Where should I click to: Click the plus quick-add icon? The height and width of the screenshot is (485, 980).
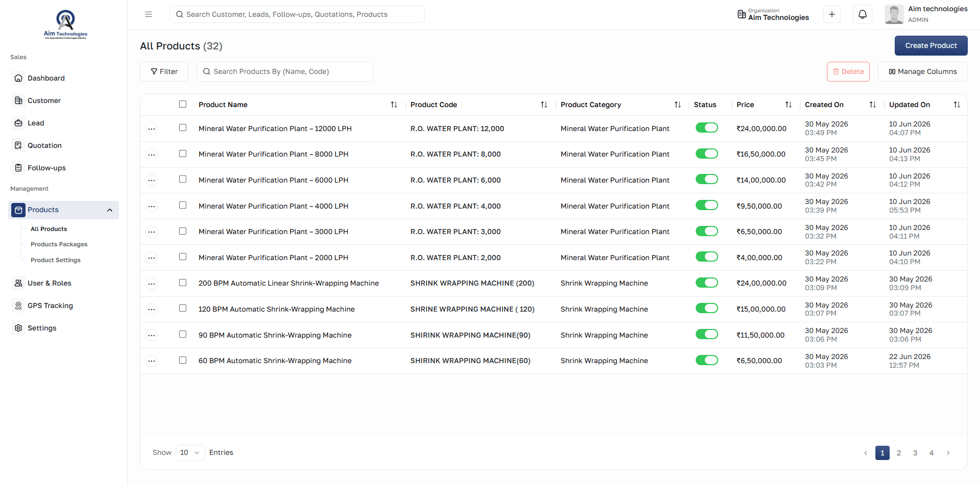(832, 14)
